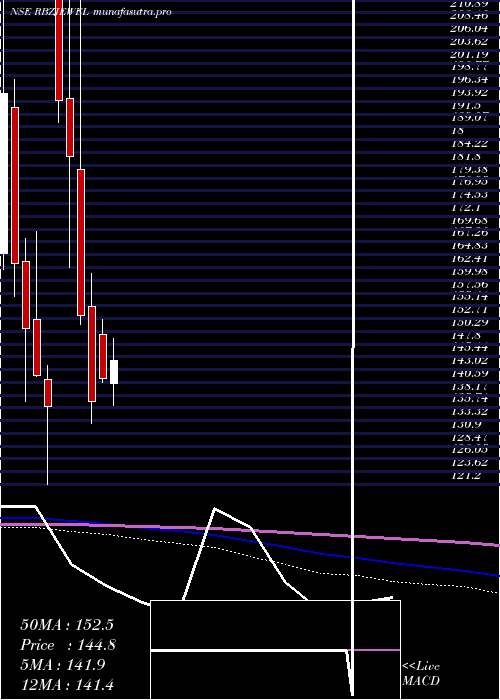
Task: Click the 181.8 price axis label
Action: click(466, 157)
